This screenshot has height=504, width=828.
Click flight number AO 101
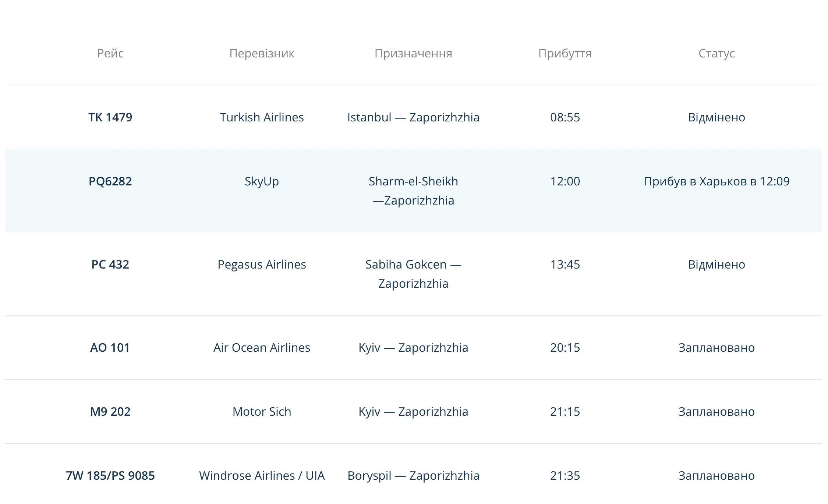click(110, 348)
